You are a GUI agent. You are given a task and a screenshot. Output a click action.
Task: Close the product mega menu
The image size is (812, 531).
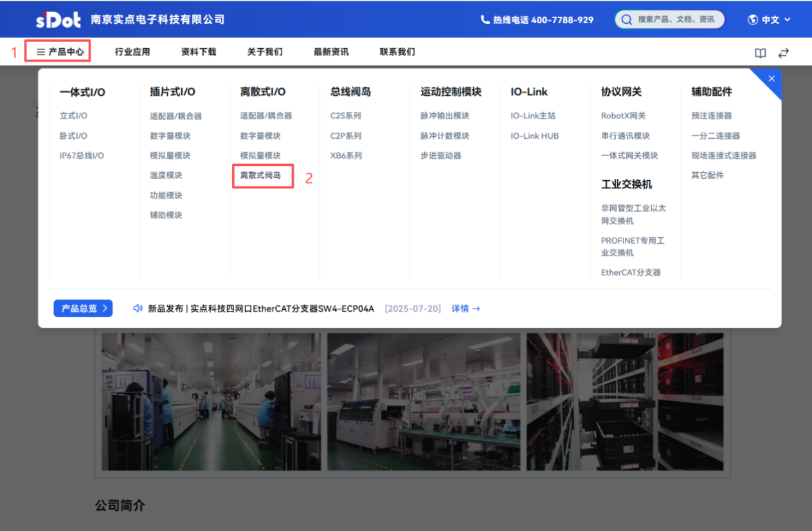771,78
